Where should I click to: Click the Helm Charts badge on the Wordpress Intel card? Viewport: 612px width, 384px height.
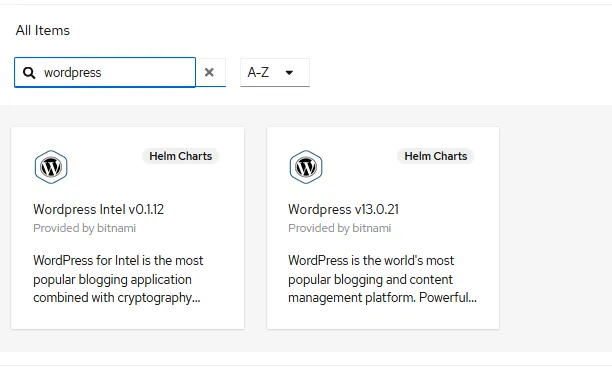click(x=180, y=156)
